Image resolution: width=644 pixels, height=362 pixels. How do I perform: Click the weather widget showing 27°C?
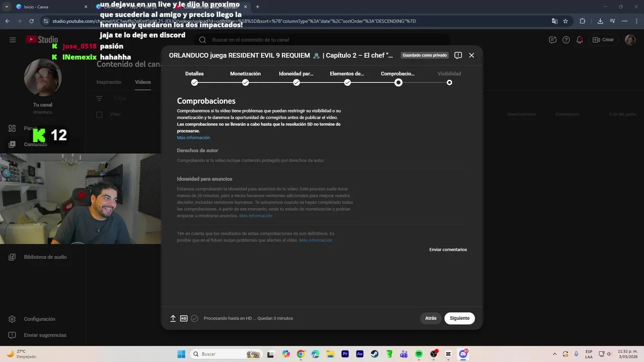tap(20, 354)
